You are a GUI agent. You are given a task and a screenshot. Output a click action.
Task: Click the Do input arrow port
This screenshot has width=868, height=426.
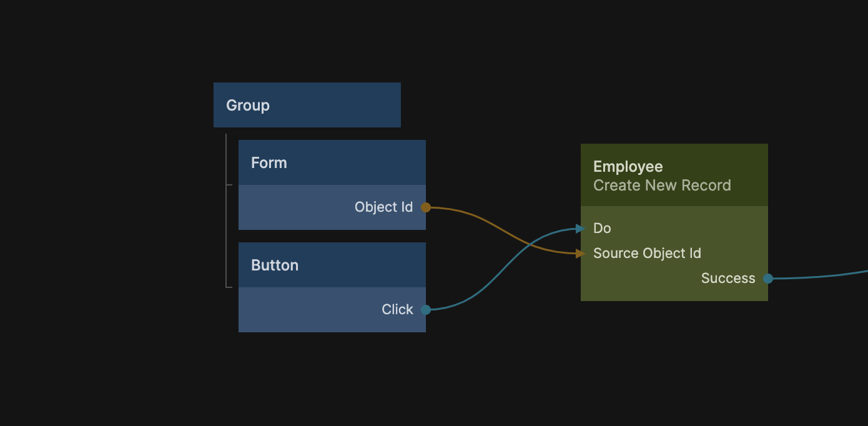pyautogui.click(x=580, y=229)
